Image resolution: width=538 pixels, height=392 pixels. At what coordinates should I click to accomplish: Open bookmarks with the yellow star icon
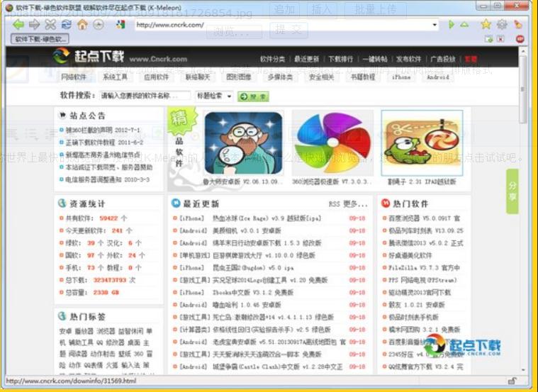click(x=486, y=24)
